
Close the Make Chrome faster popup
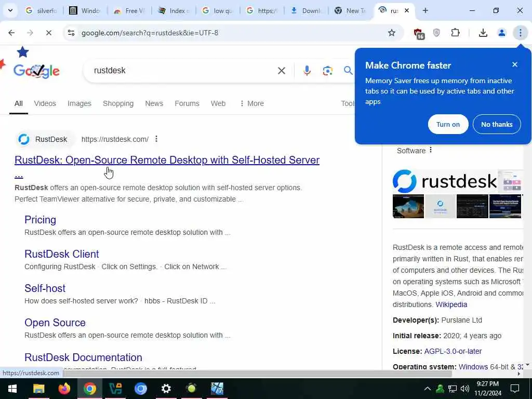coord(515,64)
